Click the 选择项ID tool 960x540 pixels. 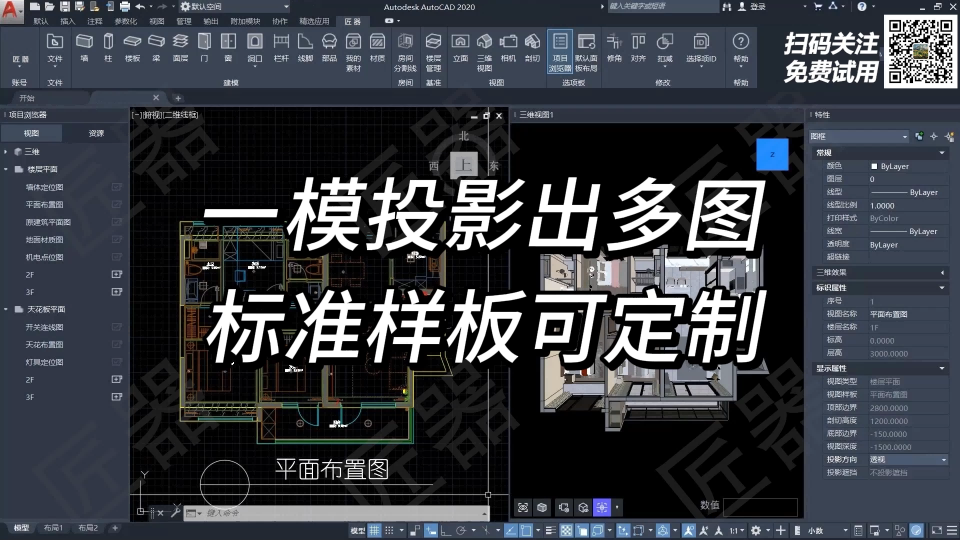coord(701,48)
